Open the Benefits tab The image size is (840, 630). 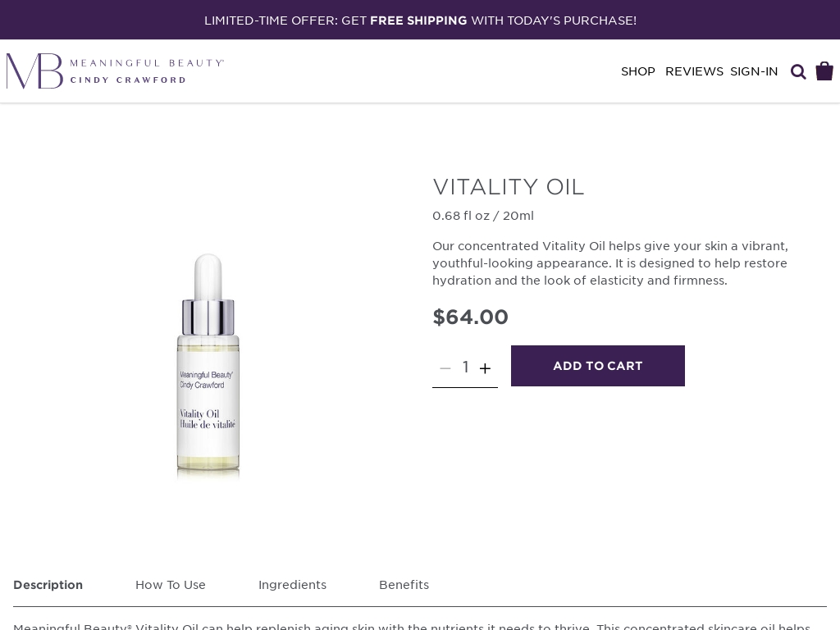click(x=404, y=585)
